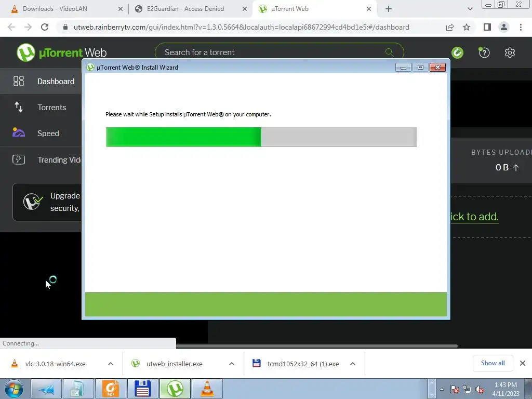Click the horizontal page scrollbar
532x399 pixels.
(x=317, y=346)
